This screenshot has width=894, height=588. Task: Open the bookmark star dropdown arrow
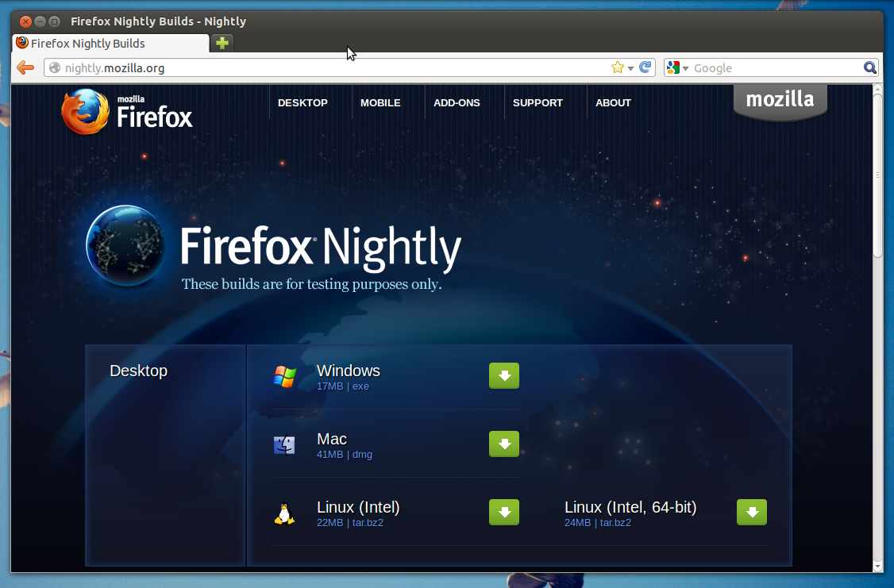630,68
